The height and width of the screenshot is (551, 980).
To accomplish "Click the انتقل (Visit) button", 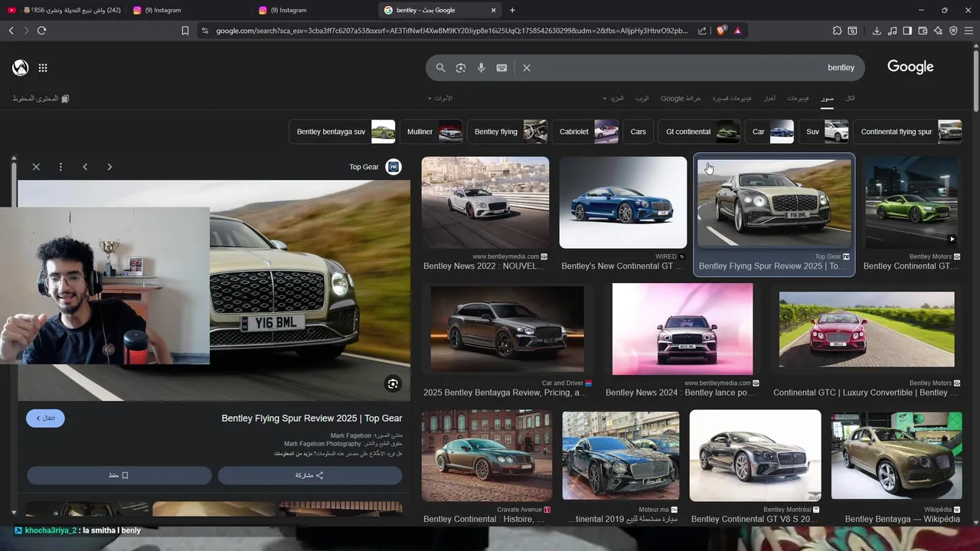I will pos(45,418).
